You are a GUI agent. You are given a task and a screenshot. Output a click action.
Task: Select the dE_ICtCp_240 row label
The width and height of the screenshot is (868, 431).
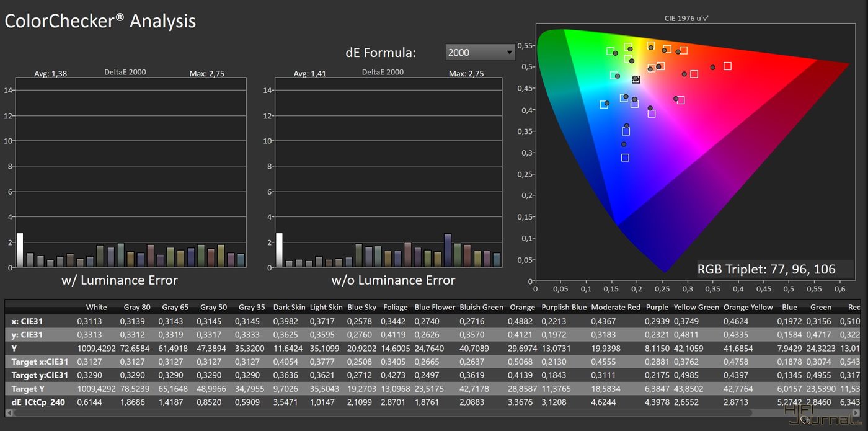point(38,402)
